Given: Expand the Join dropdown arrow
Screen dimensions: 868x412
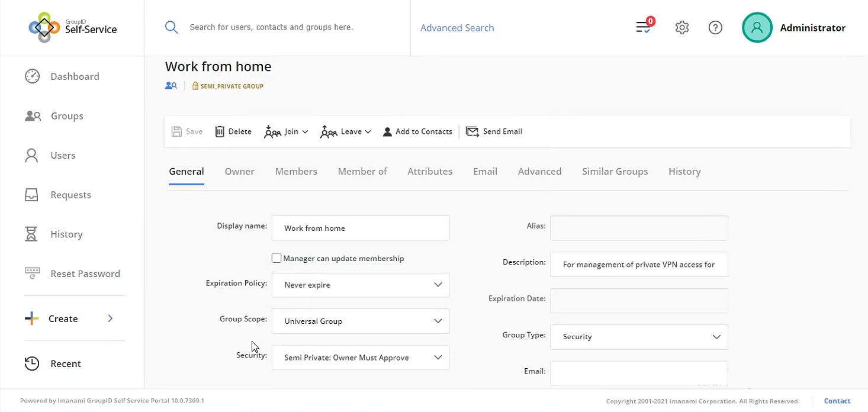Looking at the screenshot, I should pyautogui.click(x=306, y=132).
